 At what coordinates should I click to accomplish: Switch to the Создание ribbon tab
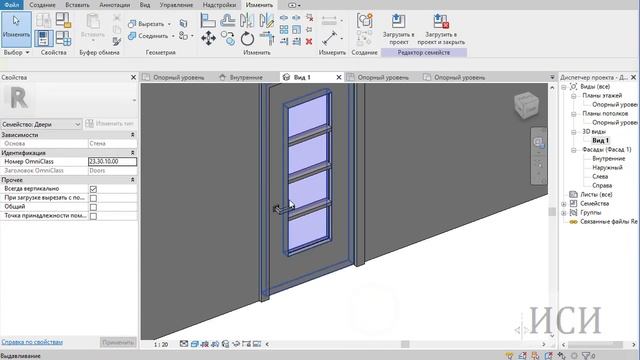pyautogui.click(x=42, y=5)
